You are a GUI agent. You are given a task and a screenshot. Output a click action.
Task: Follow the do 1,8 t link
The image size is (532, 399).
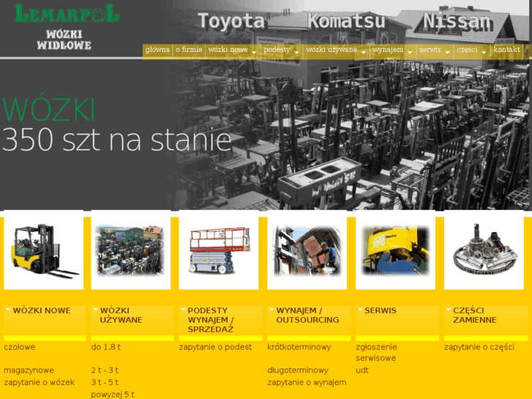click(105, 347)
